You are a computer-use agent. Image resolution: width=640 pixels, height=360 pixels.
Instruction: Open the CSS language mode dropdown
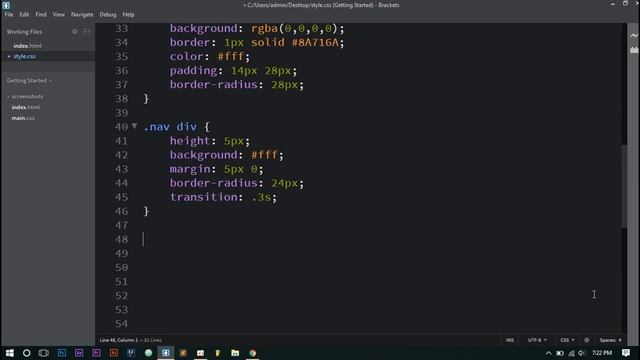click(567, 340)
